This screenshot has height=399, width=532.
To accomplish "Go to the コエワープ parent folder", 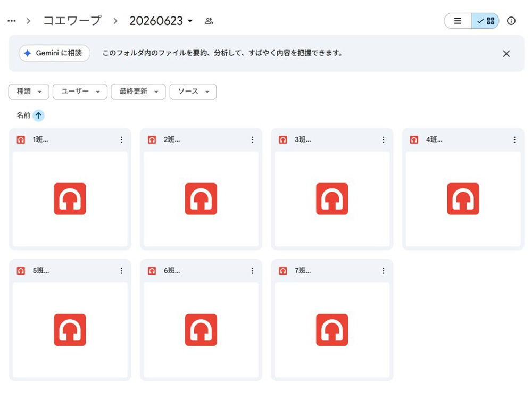I will pos(72,21).
